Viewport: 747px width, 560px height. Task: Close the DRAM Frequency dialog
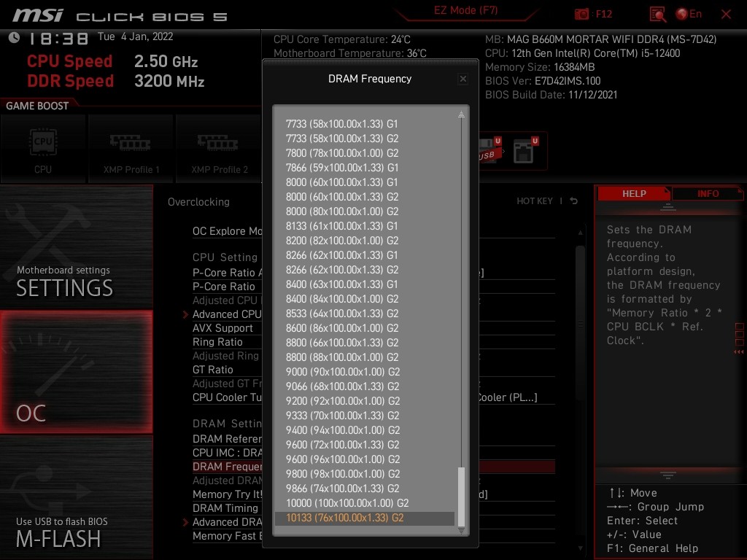[x=462, y=79]
